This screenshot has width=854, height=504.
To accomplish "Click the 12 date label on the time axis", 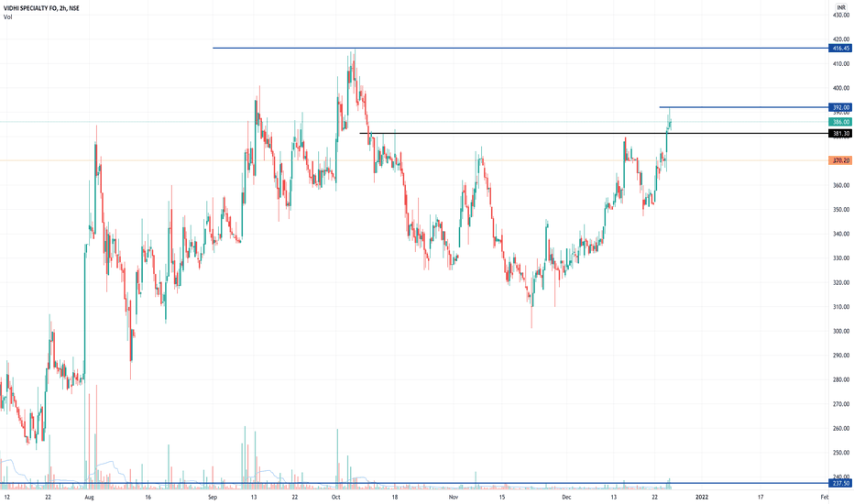I will tap(6, 497).
